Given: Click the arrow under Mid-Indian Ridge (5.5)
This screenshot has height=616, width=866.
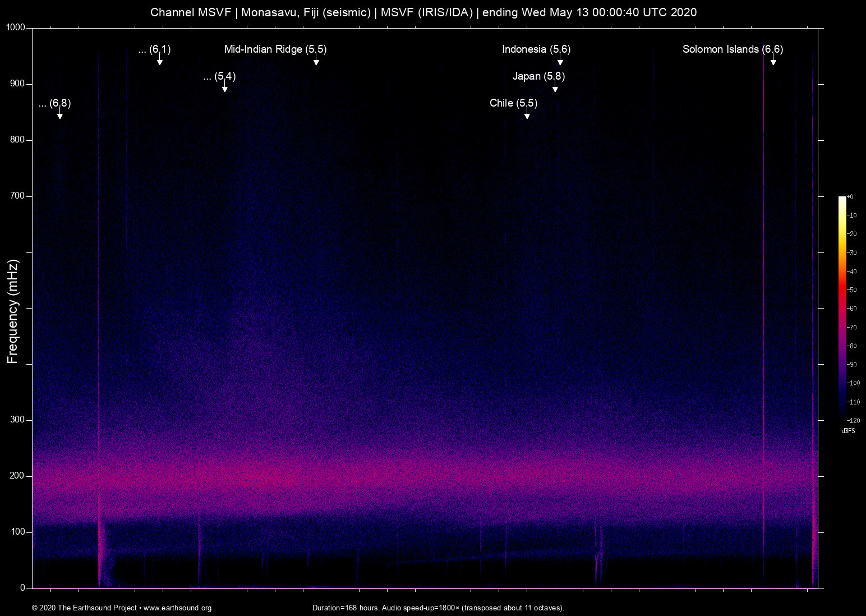Looking at the screenshot, I should pos(316,61).
